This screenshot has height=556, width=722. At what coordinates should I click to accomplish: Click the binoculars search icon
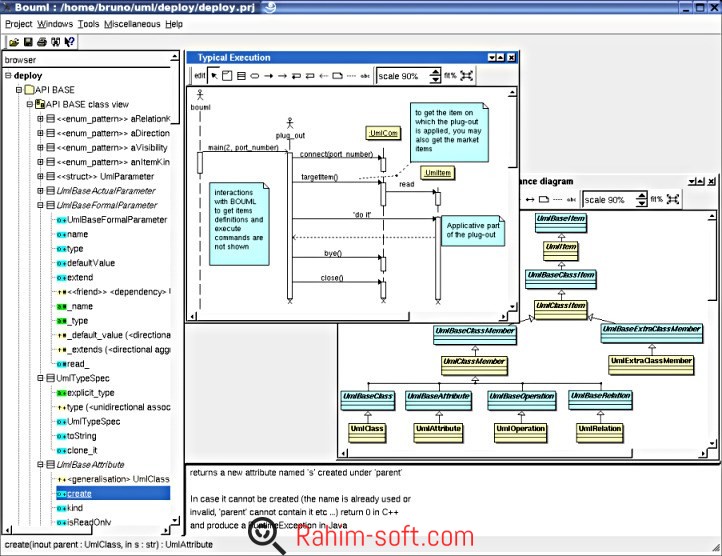(x=56, y=42)
